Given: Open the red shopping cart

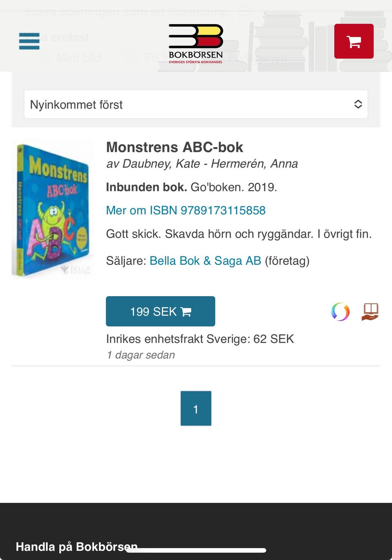Looking at the screenshot, I should [354, 41].
